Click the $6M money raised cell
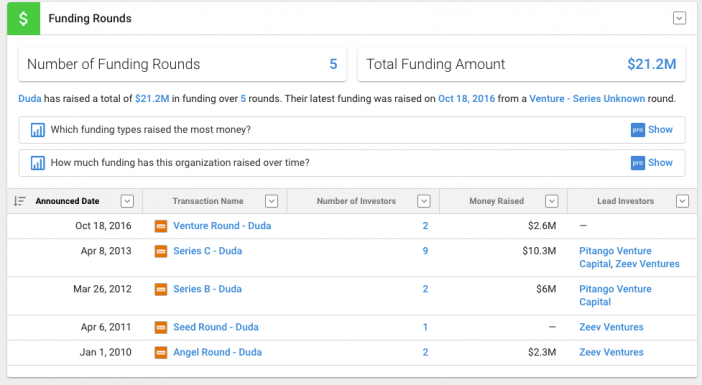 [x=546, y=289]
